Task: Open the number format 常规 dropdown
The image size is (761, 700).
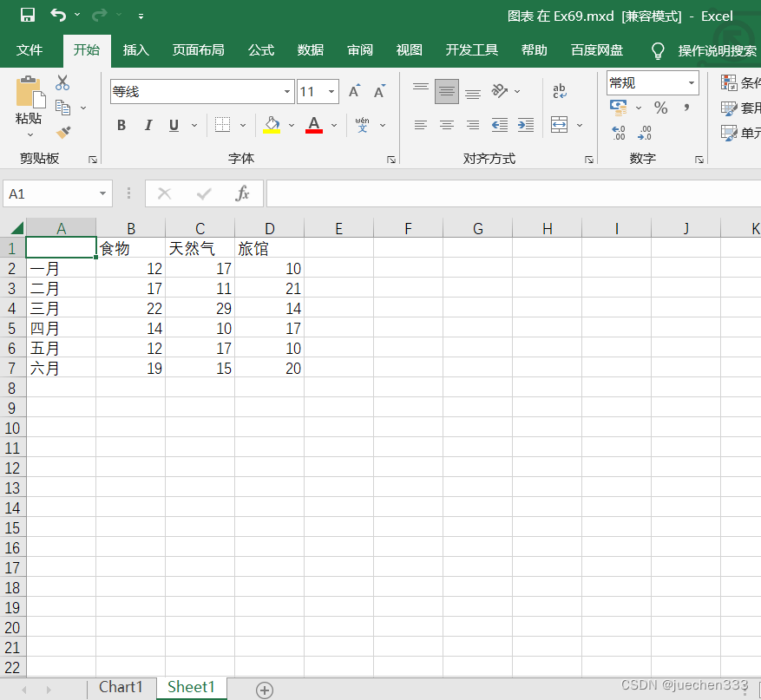Action: tap(692, 83)
